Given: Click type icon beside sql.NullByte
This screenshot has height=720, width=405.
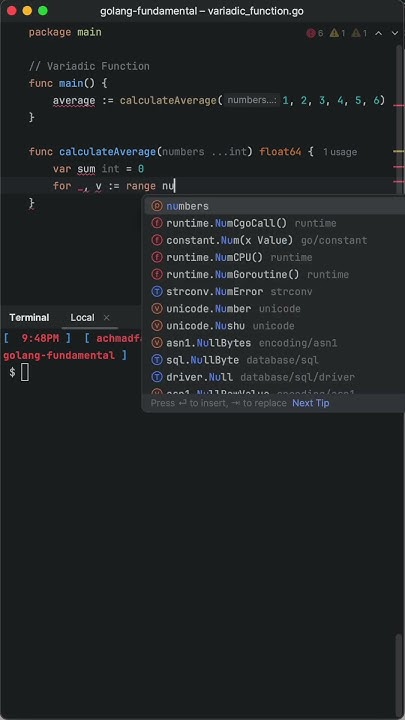Looking at the screenshot, I should coord(157,360).
